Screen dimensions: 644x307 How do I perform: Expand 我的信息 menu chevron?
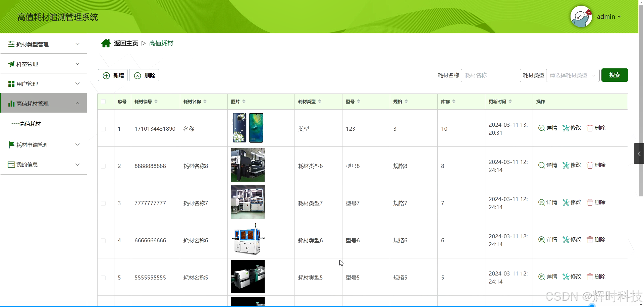pyautogui.click(x=77, y=164)
